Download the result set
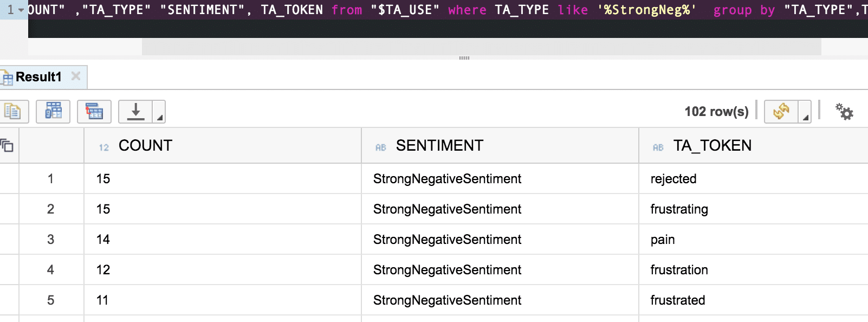 pos(135,112)
